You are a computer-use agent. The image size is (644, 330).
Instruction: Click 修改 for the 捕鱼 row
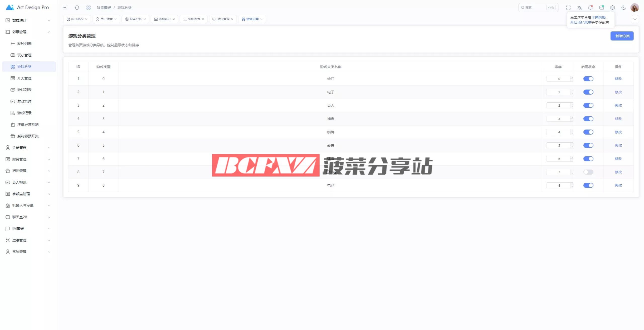[x=618, y=119]
